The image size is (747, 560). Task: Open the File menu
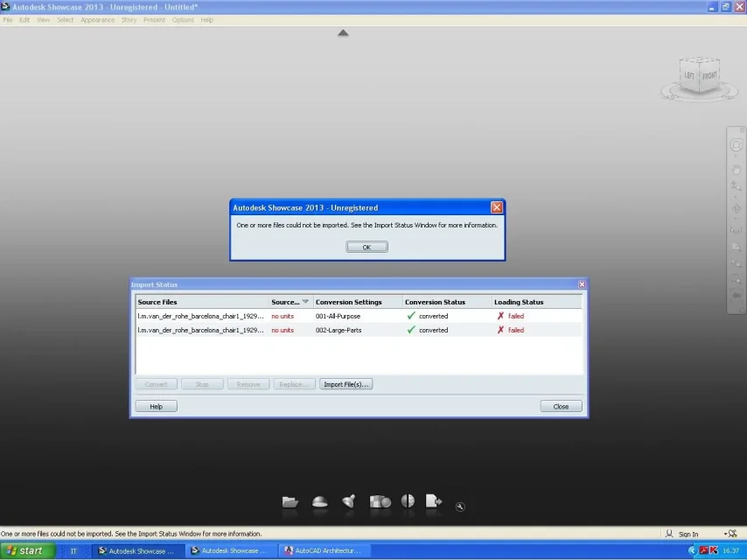(8, 20)
